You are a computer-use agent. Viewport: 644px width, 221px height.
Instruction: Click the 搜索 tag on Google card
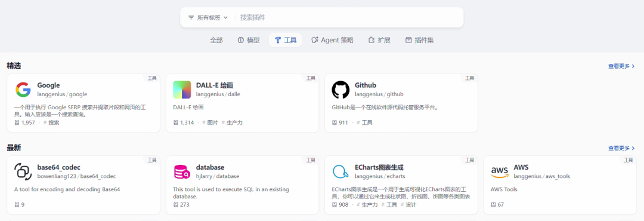(51, 122)
